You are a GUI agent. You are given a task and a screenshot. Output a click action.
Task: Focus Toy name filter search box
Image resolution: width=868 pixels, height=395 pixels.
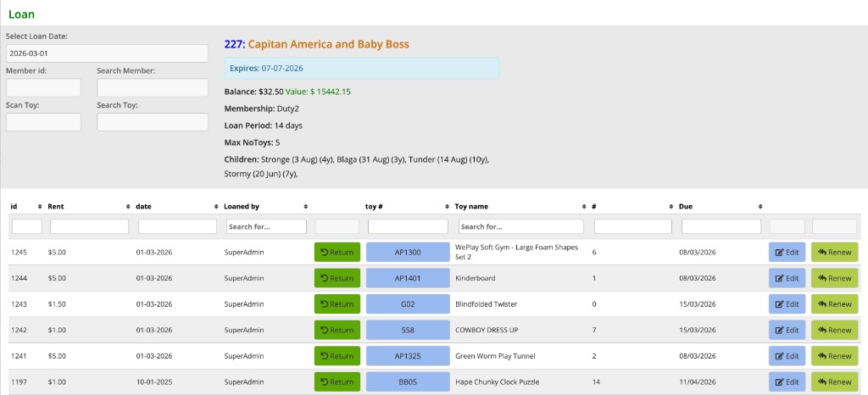click(521, 226)
